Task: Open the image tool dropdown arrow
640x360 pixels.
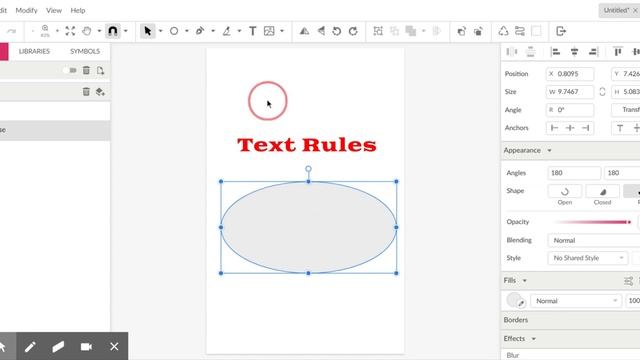Action: tap(282, 31)
